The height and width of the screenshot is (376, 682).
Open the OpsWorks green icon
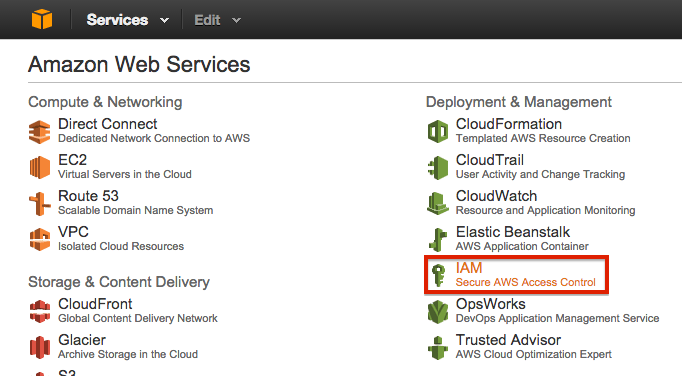[x=438, y=312]
